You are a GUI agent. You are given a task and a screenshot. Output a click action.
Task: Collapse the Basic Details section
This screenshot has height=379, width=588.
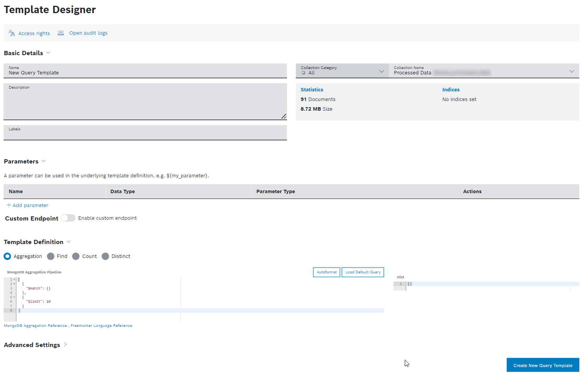click(x=48, y=53)
